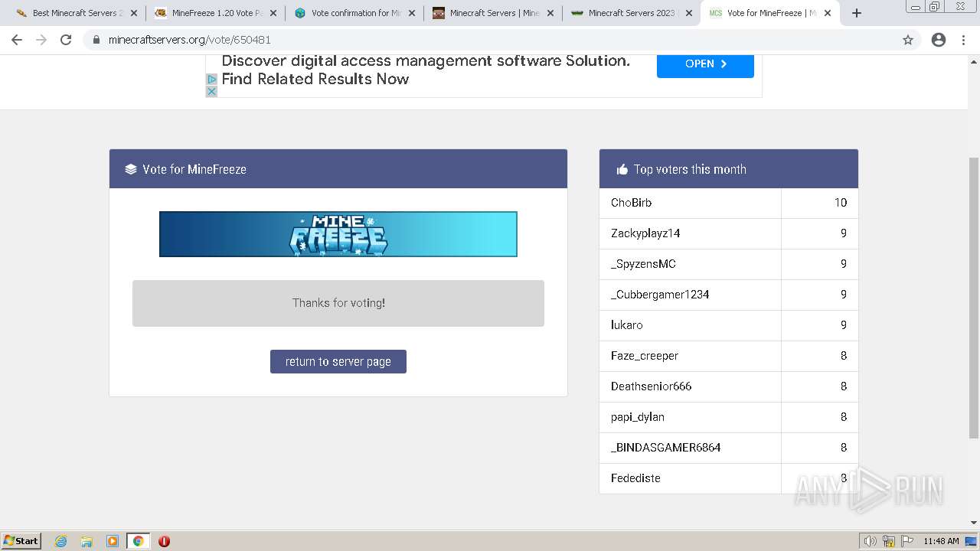Click the taskbar clock 11:48 AM
The width and height of the screenshot is (980, 551).
(x=941, y=541)
